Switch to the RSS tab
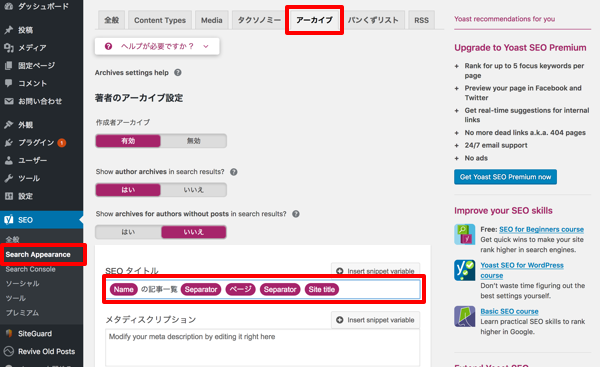This screenshot has width=600, height=367. pyautogui.click(x=421, y=20)
